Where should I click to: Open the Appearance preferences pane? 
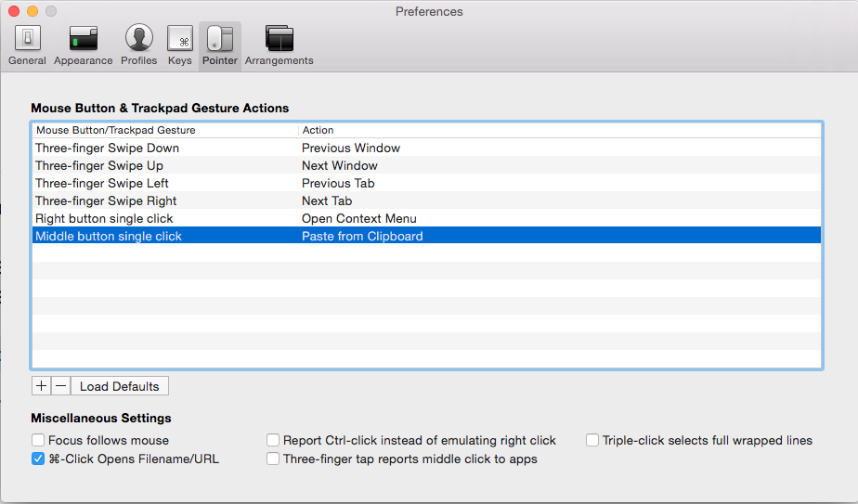point(83,45)
